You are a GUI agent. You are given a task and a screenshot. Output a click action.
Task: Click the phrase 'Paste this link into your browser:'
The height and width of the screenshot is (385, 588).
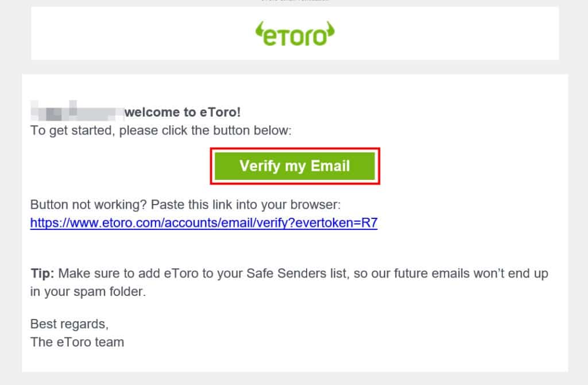(237, 205)
